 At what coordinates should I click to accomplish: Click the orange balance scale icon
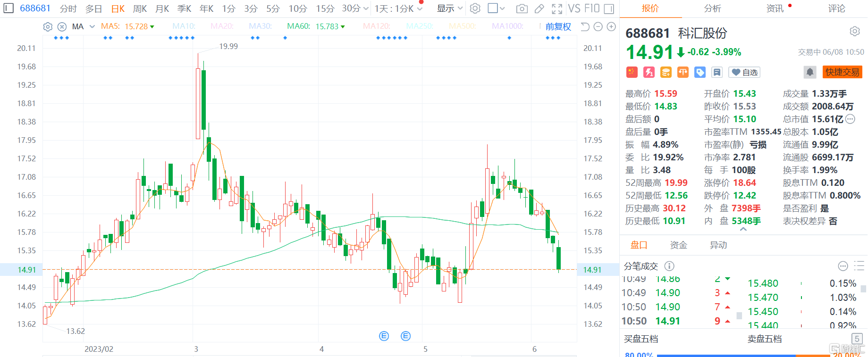point(683,72)
